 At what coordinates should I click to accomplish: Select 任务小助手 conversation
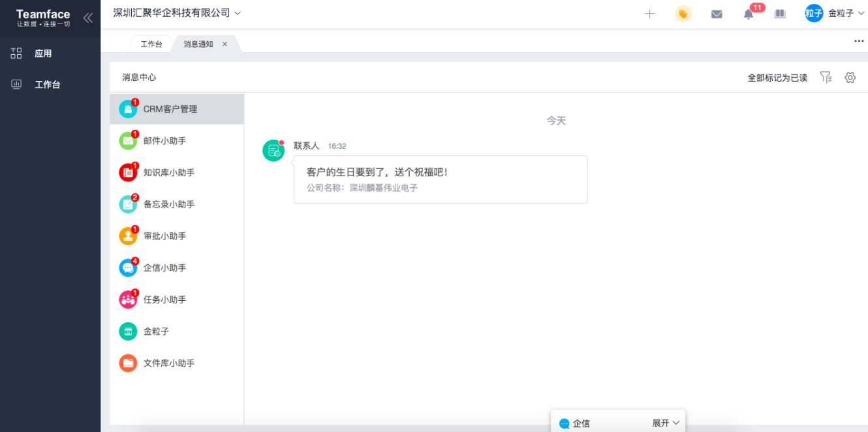pyautogui.click(x=177, y=300)
